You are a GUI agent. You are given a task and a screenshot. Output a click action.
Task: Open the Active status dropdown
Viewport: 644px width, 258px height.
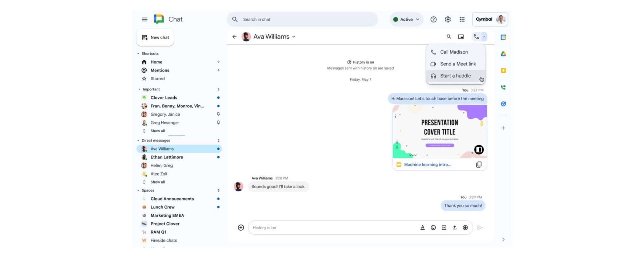point(406,19)
